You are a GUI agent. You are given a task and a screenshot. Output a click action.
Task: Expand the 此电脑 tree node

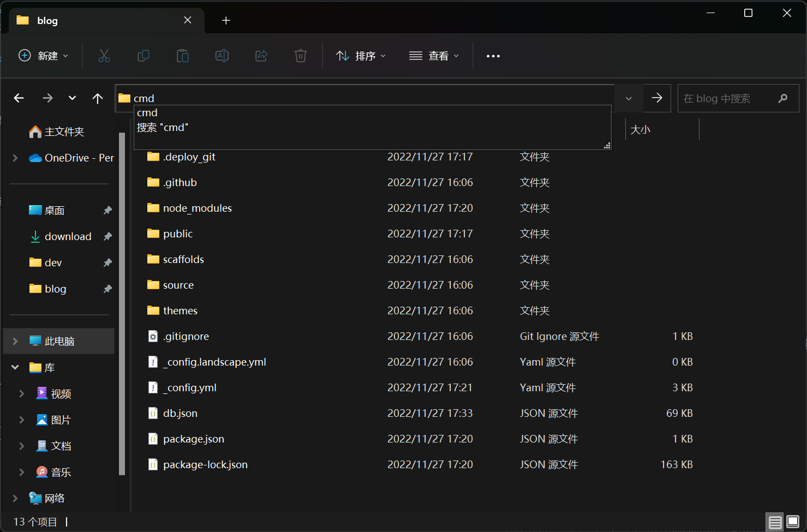(15, 341)
